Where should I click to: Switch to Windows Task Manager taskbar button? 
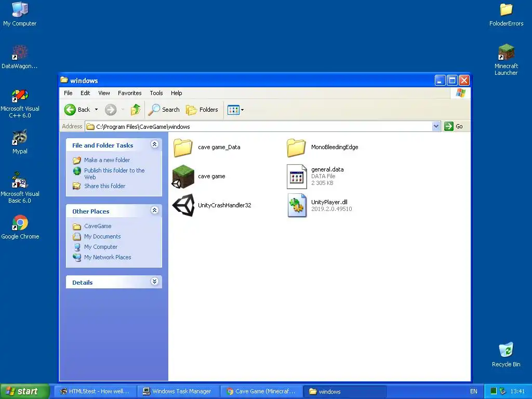coord(179,392)
